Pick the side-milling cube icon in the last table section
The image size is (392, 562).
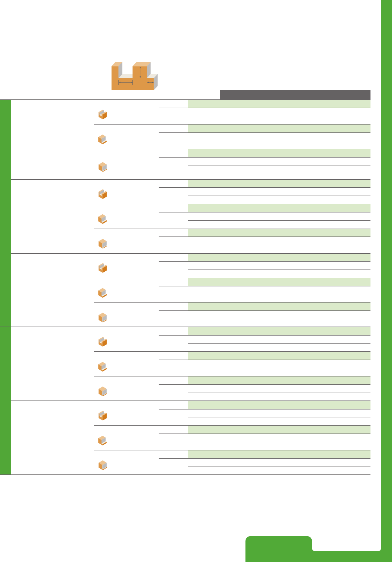(x=103, y=465)
